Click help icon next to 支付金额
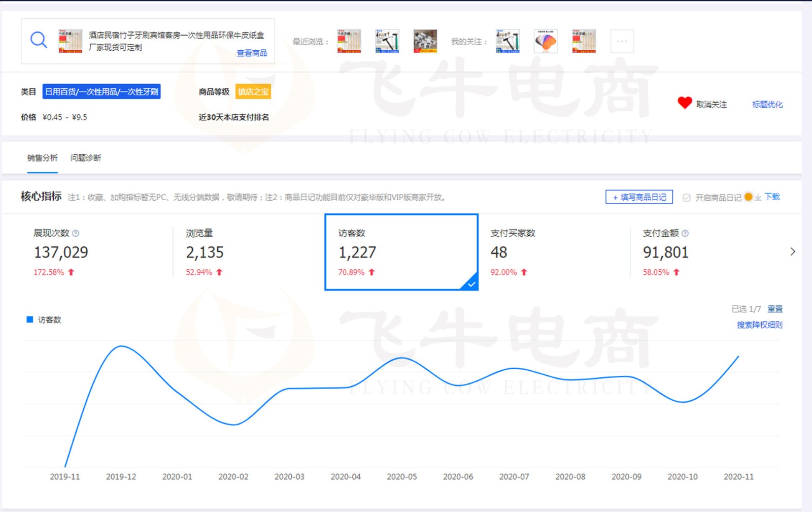This screenshot has width=812, height=512. (685, 234)
